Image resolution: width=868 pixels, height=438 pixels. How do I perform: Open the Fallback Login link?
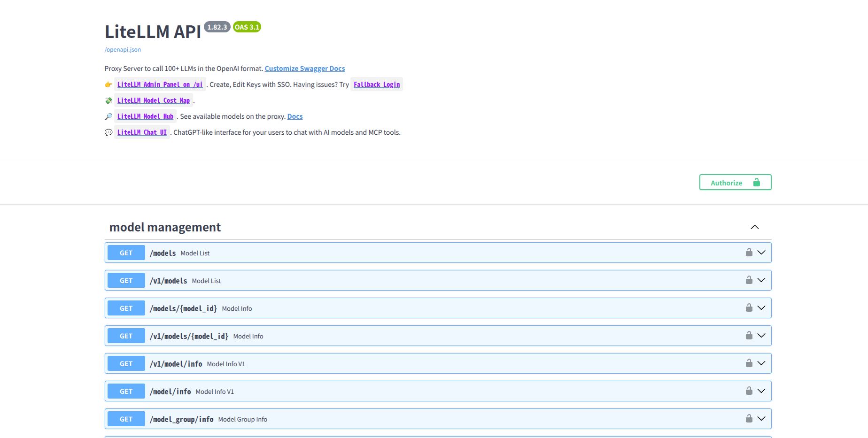click(377, 85)
